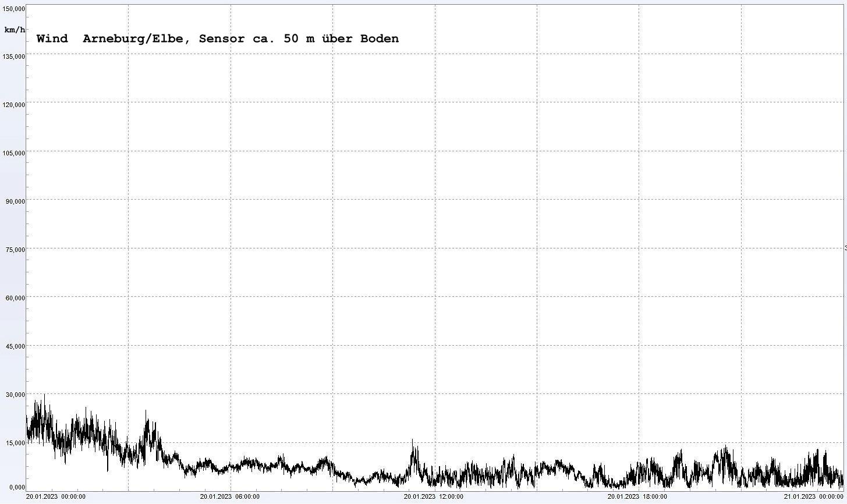Click the 0,000 y-axis label
The width and height of the screenshot is (847, 504).
pyautogui.click(x=17, y=487)
